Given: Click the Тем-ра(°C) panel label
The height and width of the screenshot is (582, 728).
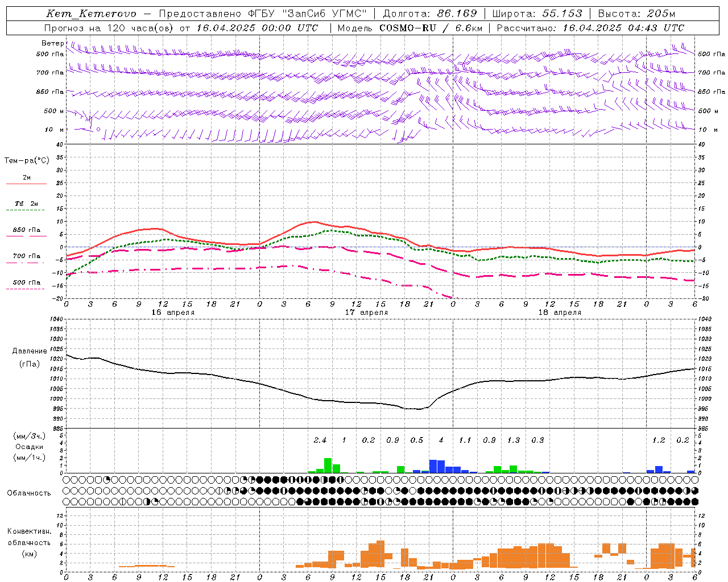Looking at the screenshot, I should [x=27, y=160].
